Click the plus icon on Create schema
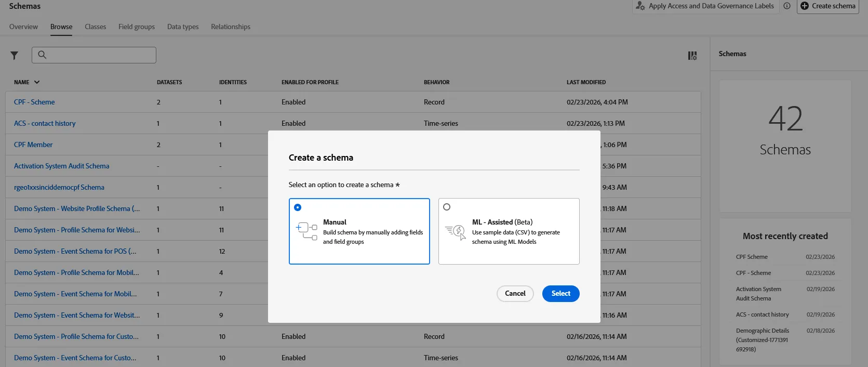Viewport: 868px width, 367px height. (805, 6)
